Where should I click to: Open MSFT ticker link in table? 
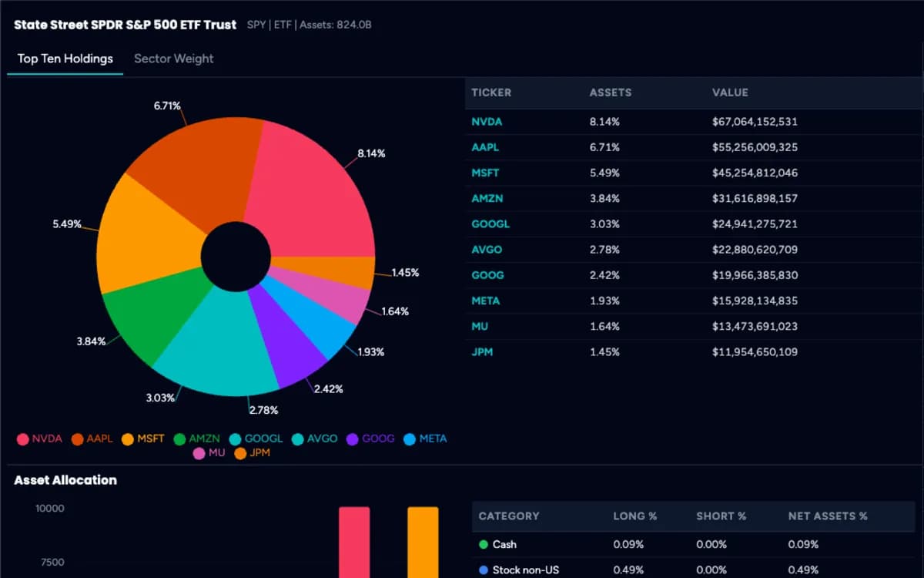pyautogui.click(x=486, y=173)
